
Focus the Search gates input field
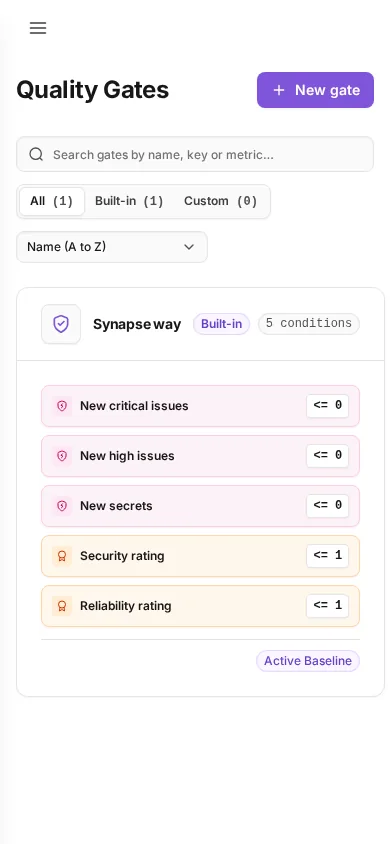pyautogui.click(x=195, y=154)
